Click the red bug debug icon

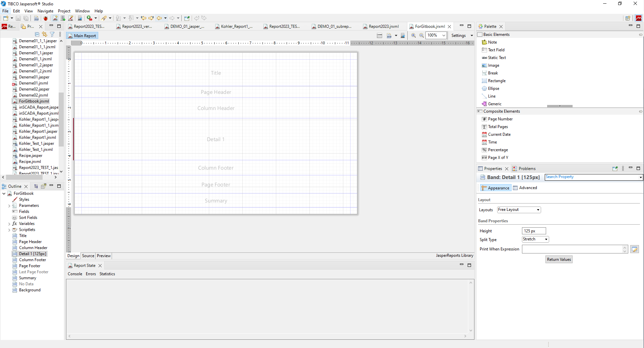46,18
